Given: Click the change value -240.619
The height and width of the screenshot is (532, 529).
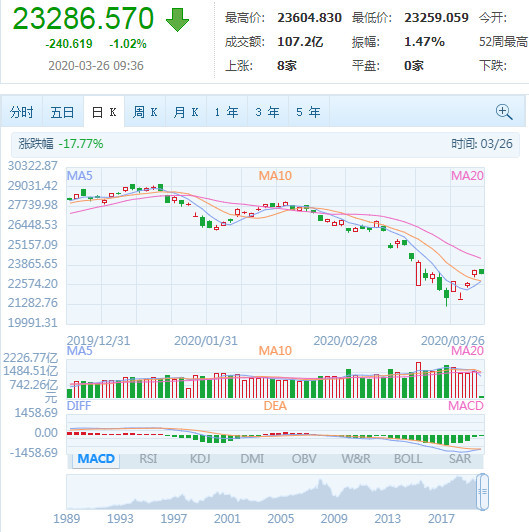Looking at the screenshot, I should tap(69, 44).
